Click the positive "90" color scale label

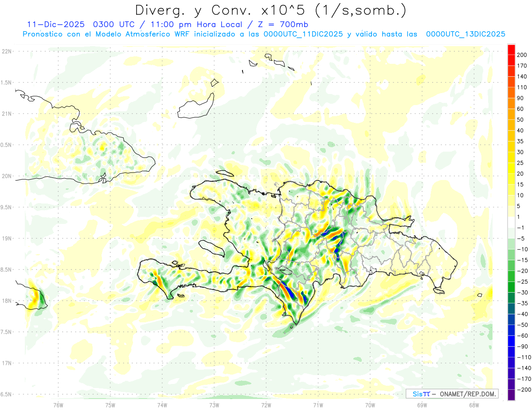(x=520, y=98)
